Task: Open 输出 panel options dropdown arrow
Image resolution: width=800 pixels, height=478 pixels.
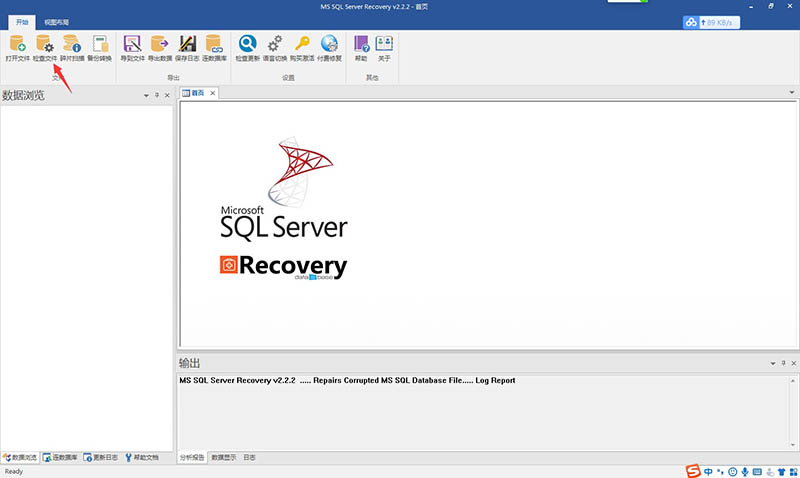Action: tap(773, 363)
